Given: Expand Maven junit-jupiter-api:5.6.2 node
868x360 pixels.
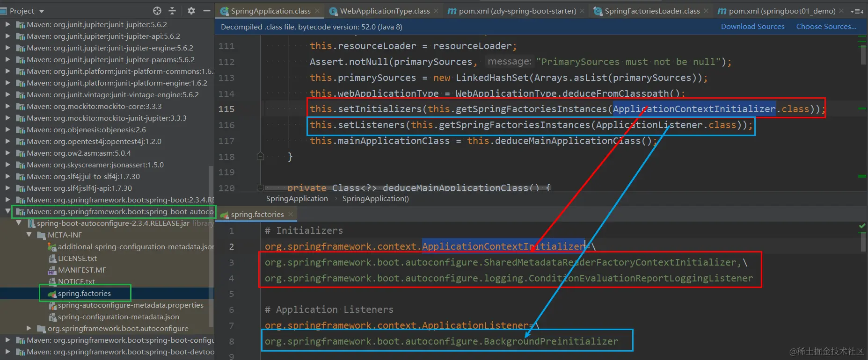Looking at the screenshot, I should coord(7,36).
